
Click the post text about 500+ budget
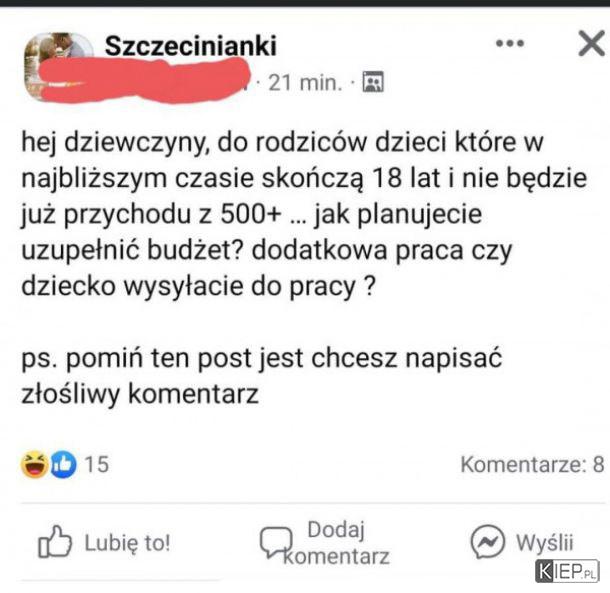(304, 214)
